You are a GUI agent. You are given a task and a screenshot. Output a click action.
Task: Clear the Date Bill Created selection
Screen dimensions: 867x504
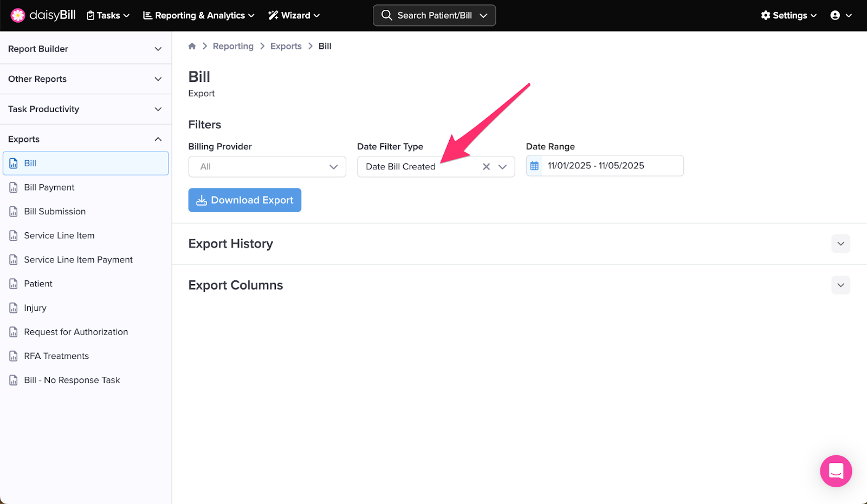pyautogui.click(x=486, y=167)
